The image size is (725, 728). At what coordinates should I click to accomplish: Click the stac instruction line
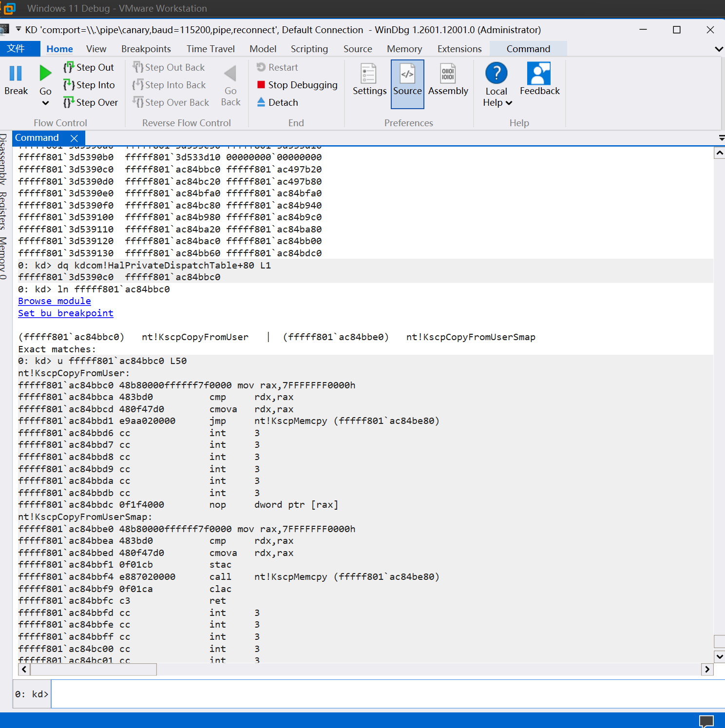pyautogui.click(x=125, y=565)
